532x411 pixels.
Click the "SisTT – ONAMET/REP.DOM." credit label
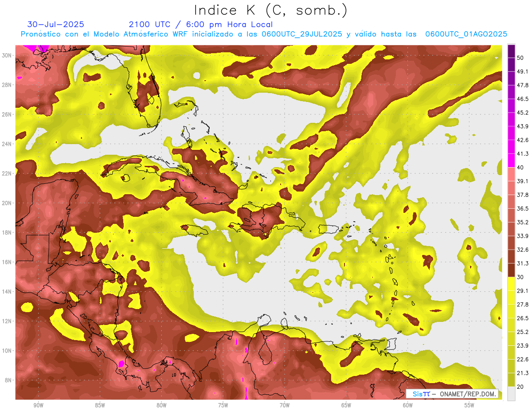[452, 394]
